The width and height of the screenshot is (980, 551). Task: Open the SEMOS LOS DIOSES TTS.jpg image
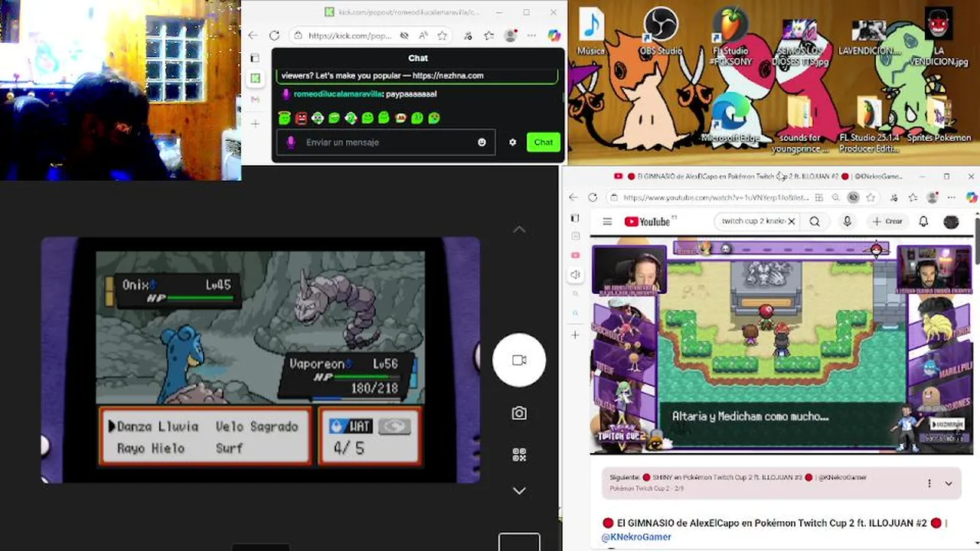click(799, 42)
